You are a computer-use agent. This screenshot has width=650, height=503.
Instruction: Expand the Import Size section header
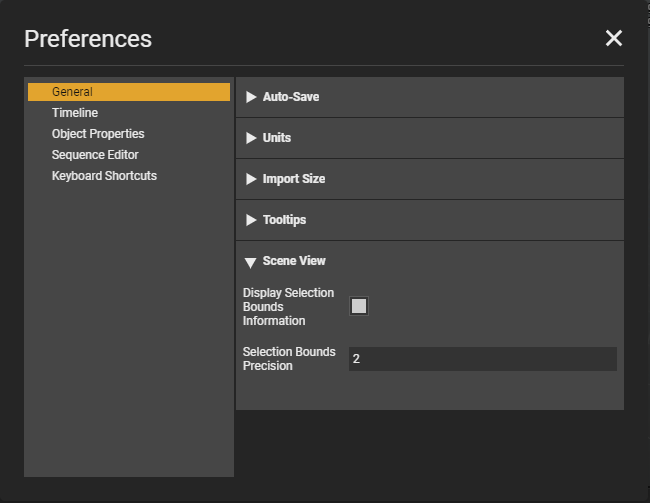tap(430, 179)
